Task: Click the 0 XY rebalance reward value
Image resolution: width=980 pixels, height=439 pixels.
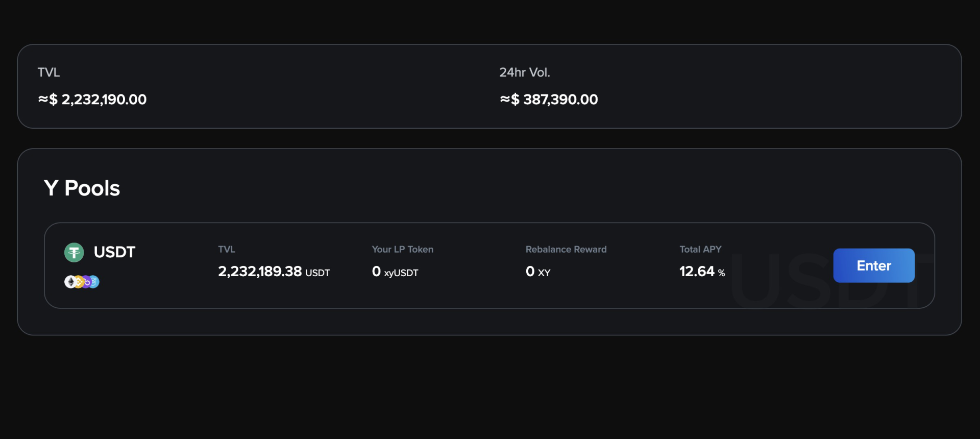Action: tap(538, 272)
